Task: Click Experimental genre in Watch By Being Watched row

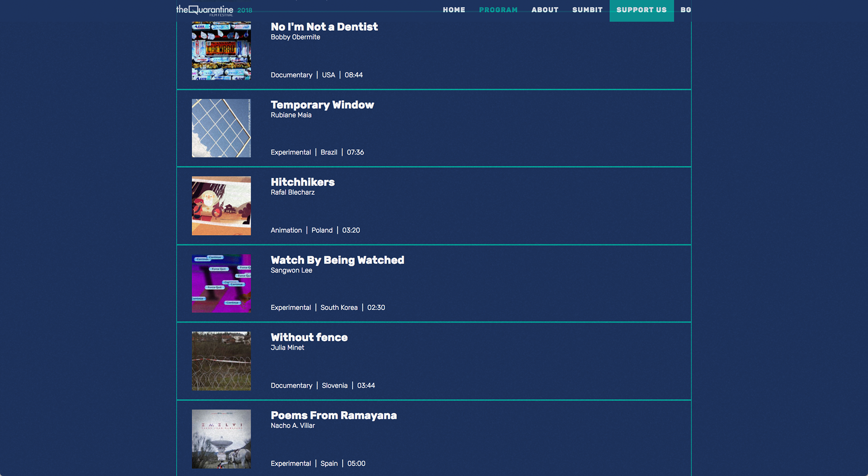Action: tap(291, 307)
